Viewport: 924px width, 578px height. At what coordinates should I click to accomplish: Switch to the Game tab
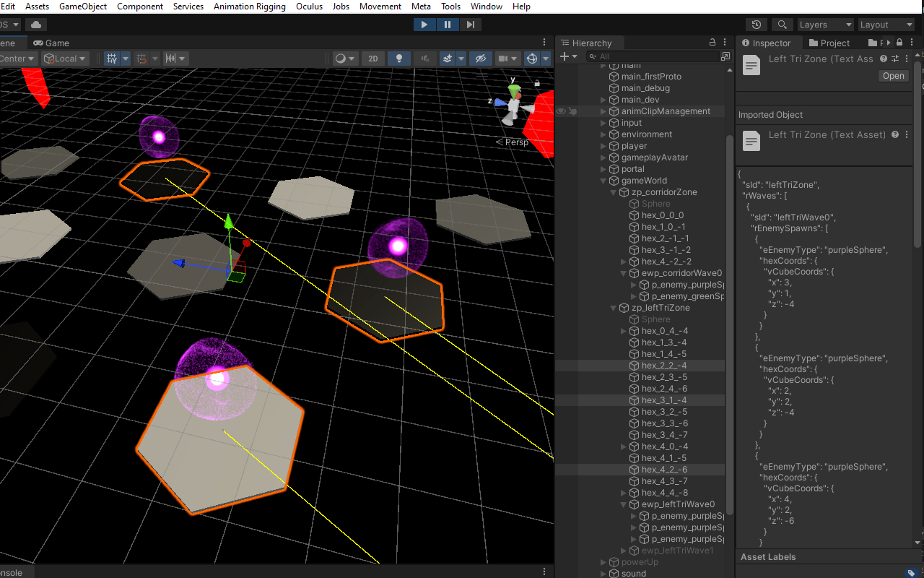(x=51, y=43)
